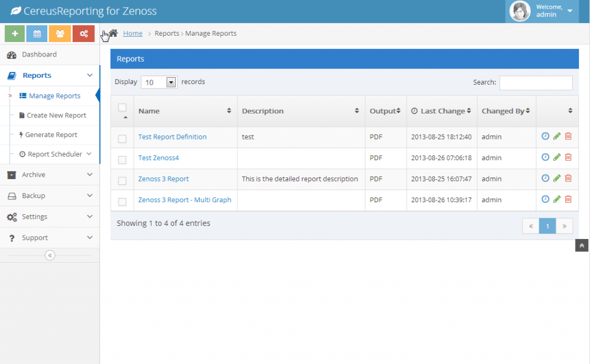
Task: Click the scroll-to-top arrow button
Action: 582,245
